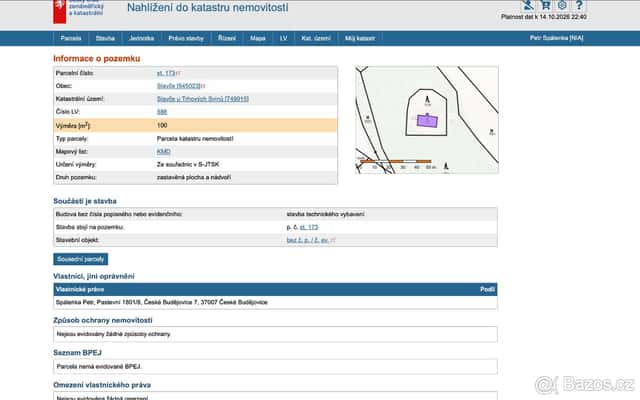
Task: Open the Řízení menu item
Action: 227,38
